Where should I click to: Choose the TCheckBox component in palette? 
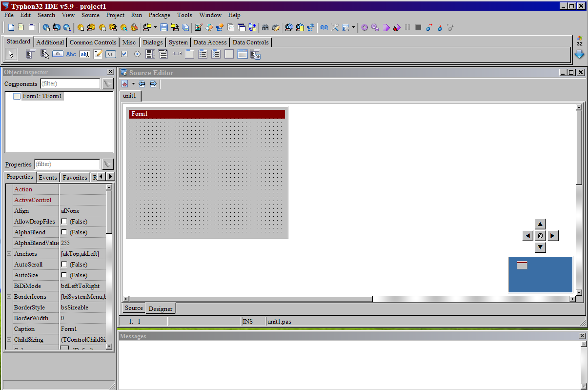[x=124, y=54]
